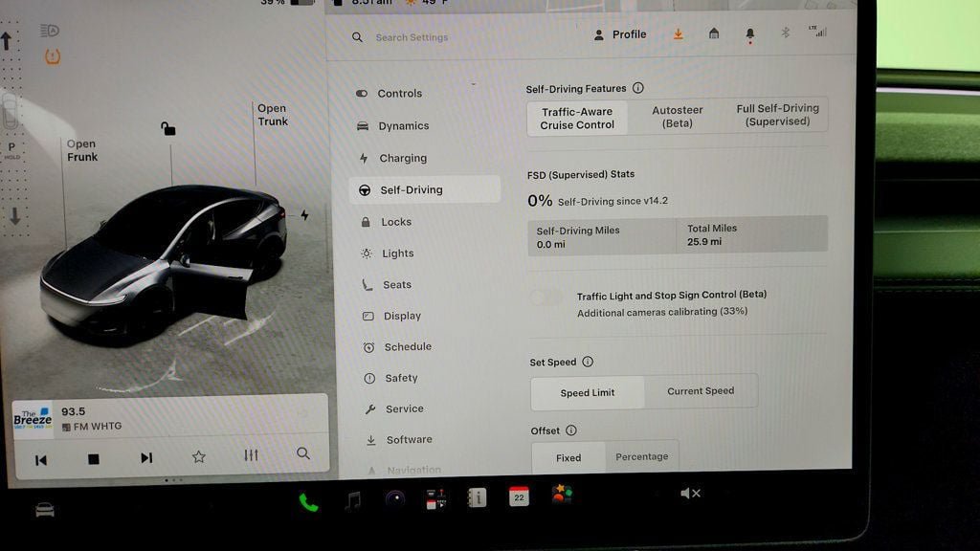Choose Percentage offset
Image resolution: width=980 pixels, height=551 pixels.
(642, 456)
